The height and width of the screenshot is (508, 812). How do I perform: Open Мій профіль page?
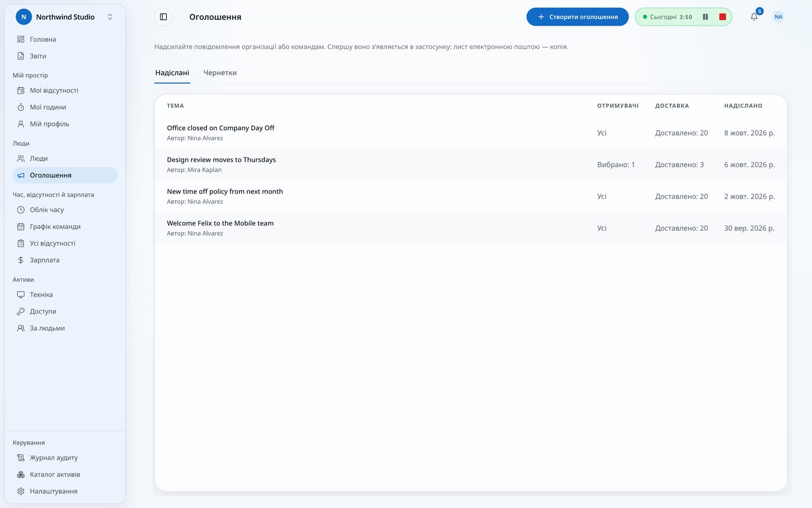(65, 124)
